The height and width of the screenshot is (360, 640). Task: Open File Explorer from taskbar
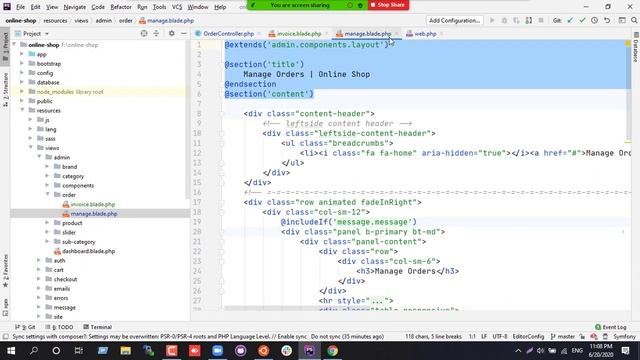pyautogui.click(x=126, y=351)
